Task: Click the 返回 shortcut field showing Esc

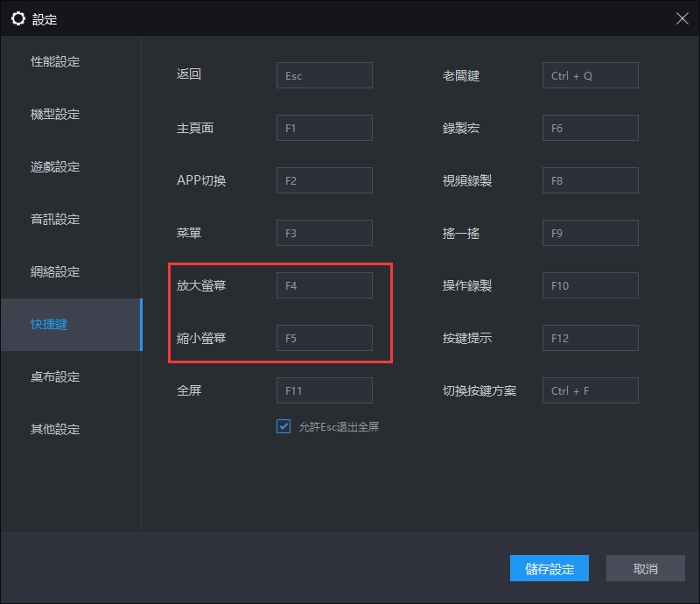Action: pos(324,75)
